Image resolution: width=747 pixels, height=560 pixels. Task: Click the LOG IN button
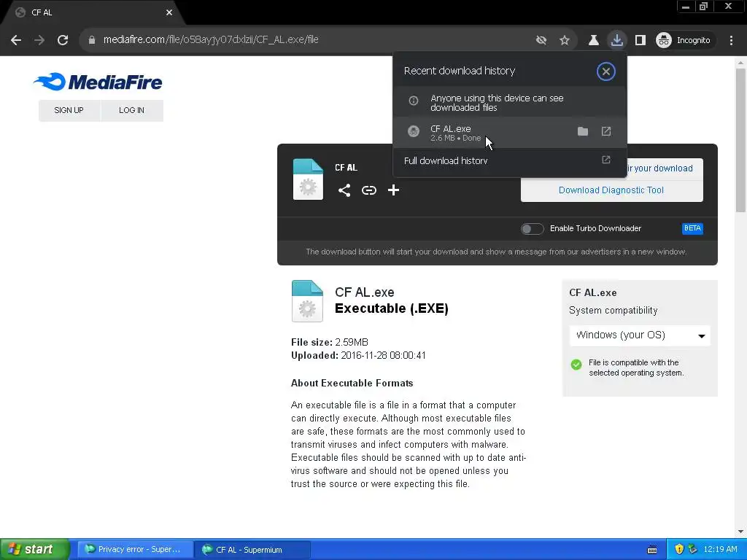[131, 111]
